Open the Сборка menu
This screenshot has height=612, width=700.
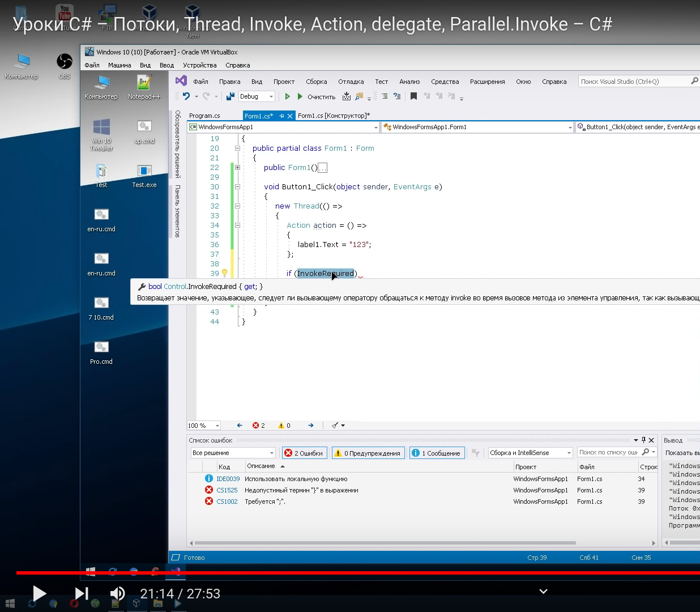point(317,82)
